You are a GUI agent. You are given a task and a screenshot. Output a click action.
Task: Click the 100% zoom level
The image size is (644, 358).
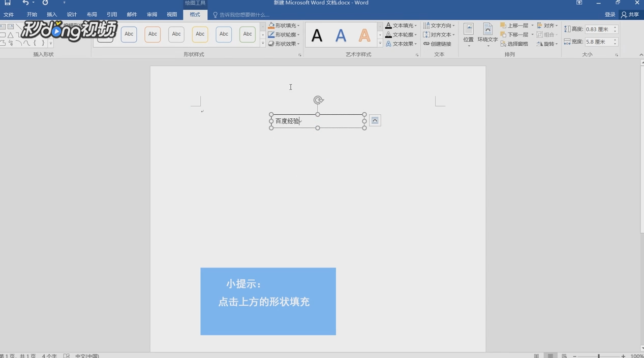pos(636,356)
